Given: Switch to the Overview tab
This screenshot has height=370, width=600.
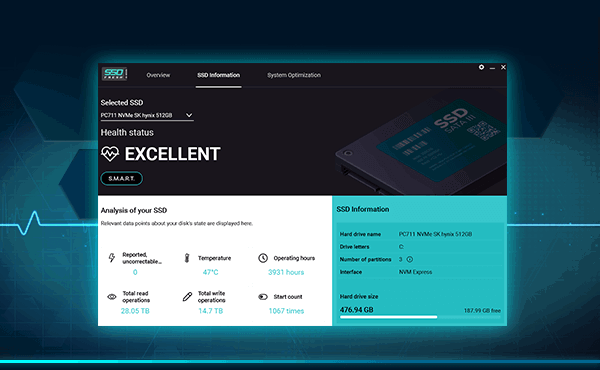Looking at the screenshot, I should click(x=158, y=75).
